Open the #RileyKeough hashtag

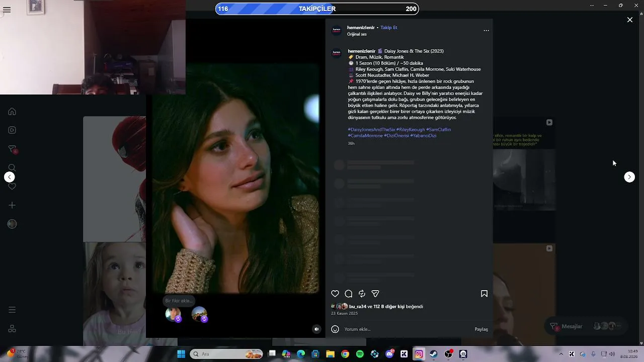pos(411,130)
